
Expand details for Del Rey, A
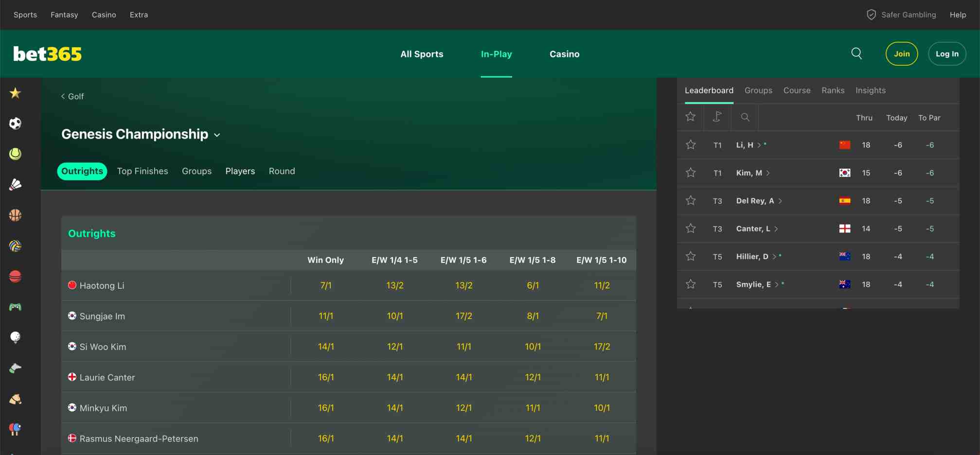pyautogui.click(x=781, y=201)
